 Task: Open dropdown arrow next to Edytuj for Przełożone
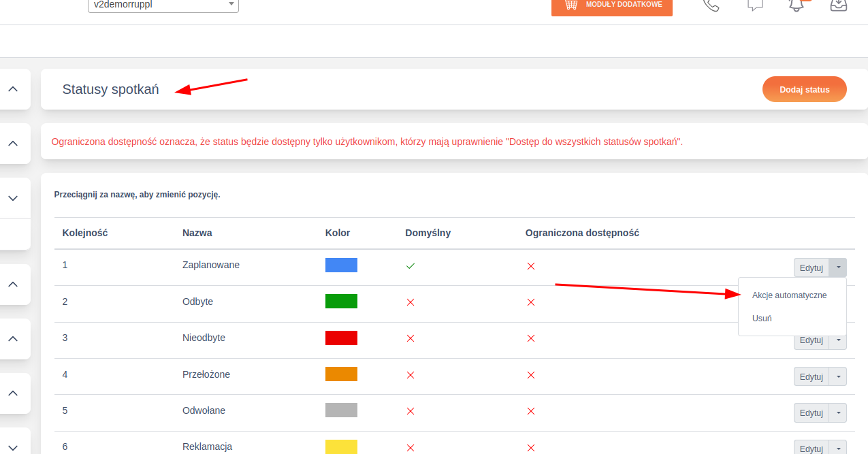[838, 376]
